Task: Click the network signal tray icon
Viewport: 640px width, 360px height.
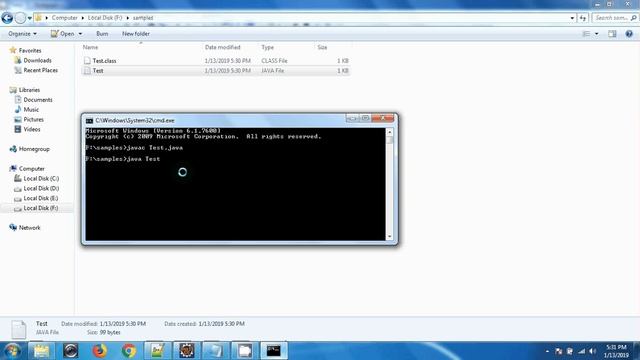Action: pos(582,351)
